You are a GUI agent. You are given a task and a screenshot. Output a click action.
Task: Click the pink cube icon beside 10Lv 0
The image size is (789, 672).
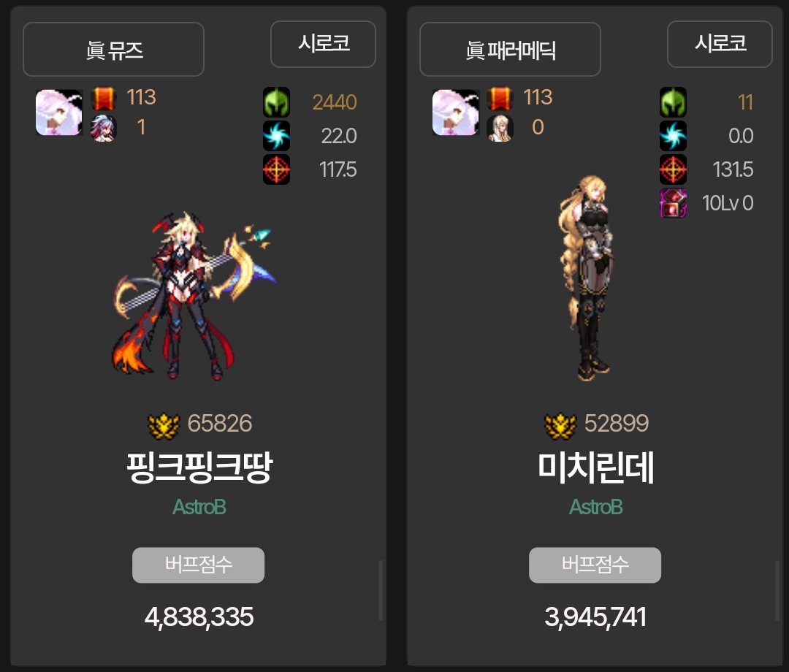click(674, 203)
